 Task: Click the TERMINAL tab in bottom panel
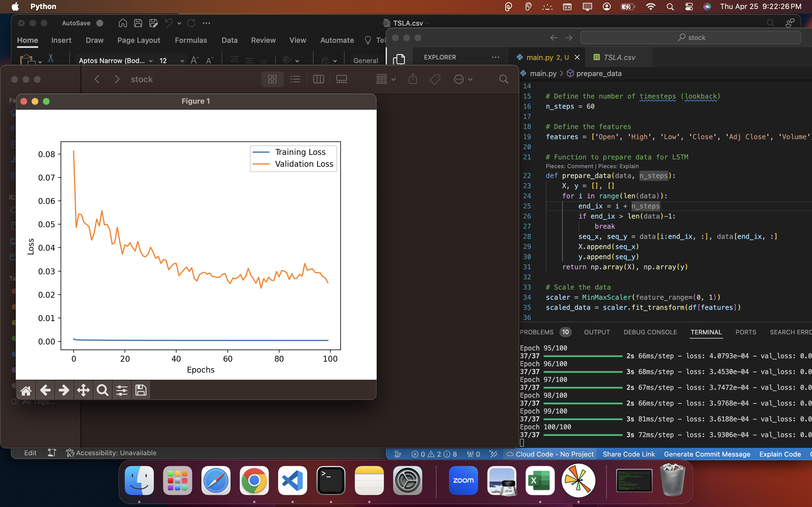(705, 331)
